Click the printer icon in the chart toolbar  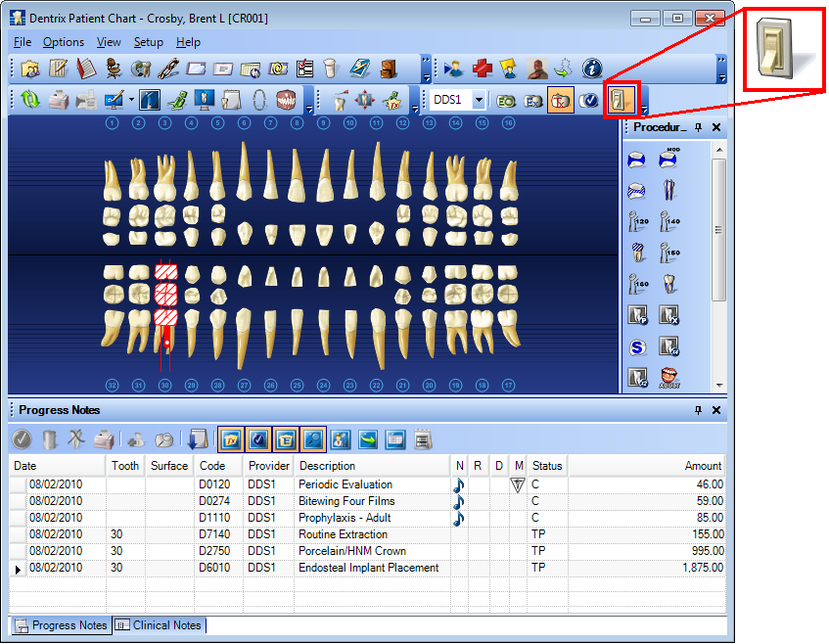click(x=58, y=100)
